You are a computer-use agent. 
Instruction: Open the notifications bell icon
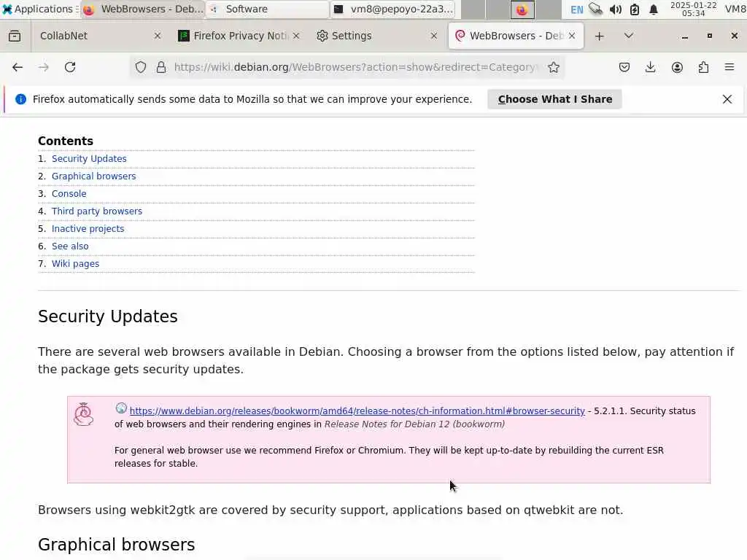click(x=654, y=9)
